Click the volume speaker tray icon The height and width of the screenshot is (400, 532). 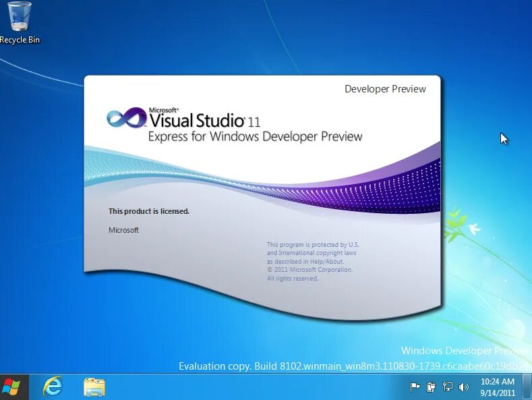point(463,387)
